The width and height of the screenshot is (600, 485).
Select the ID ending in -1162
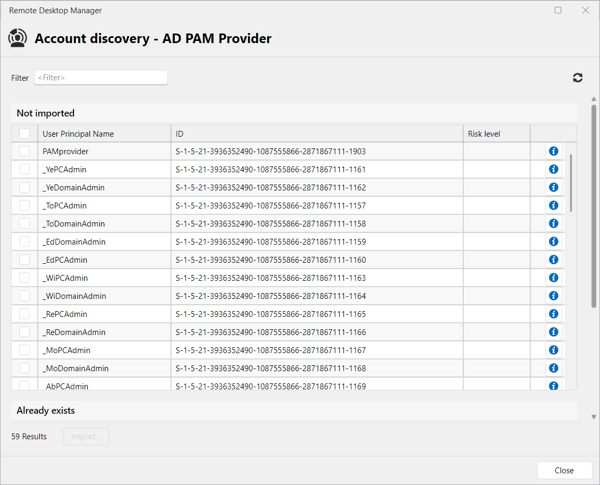(271, 188)
